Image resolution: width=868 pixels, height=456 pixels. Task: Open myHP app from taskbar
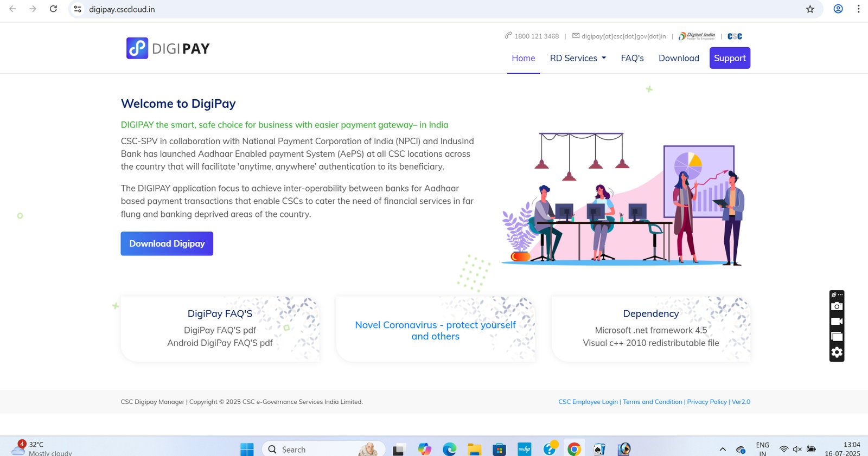click(524, 449)
